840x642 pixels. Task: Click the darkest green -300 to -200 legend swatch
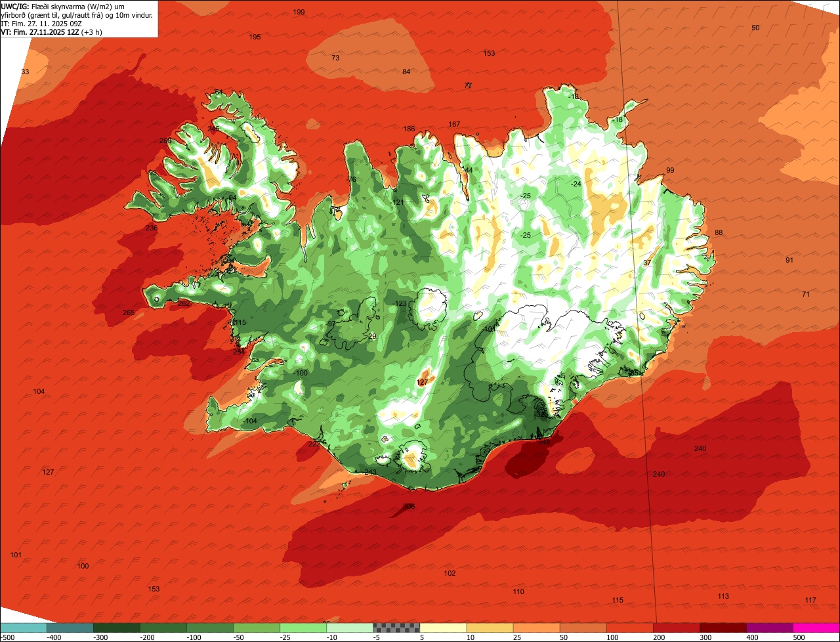coord(117,628)
